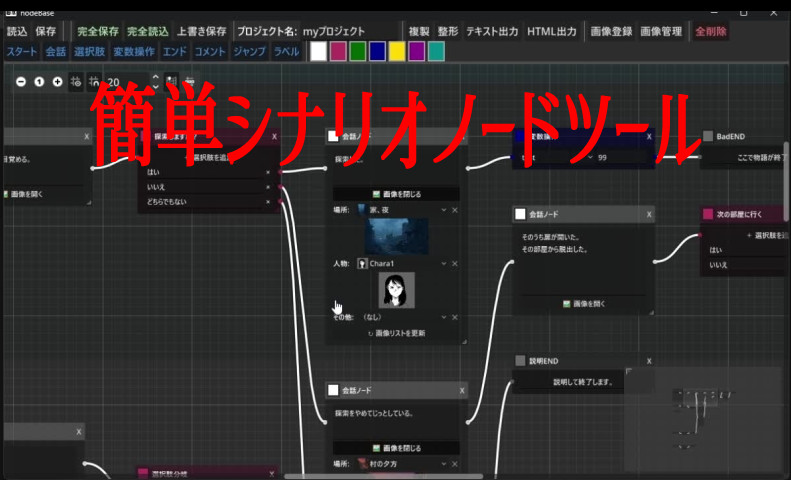
Task: Click the pink color square of 次の部屋に行く node
Action: coord(708,214)
